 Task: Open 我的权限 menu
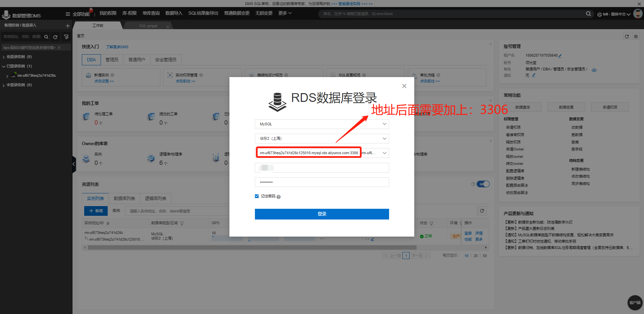point(108,13)
